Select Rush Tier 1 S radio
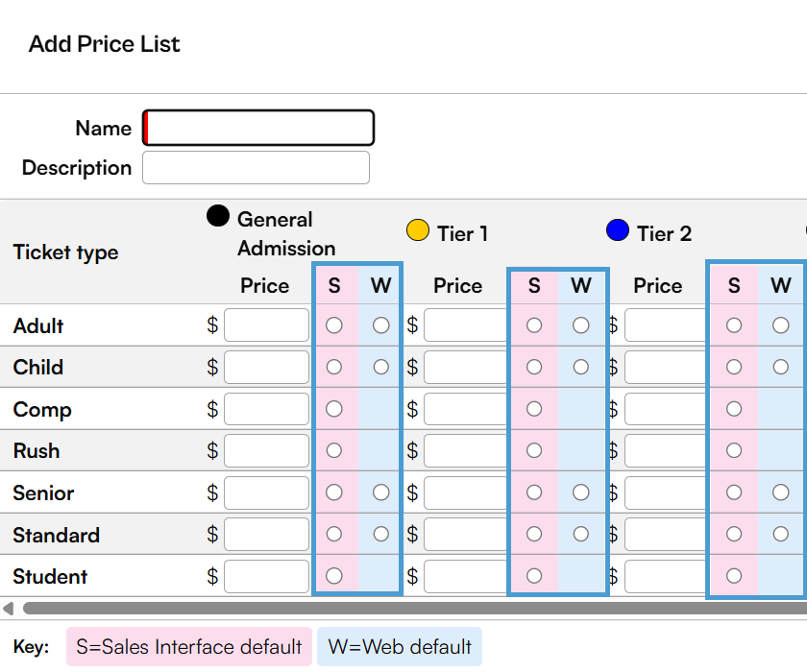807x672 pixels. (x=534, y=450)
